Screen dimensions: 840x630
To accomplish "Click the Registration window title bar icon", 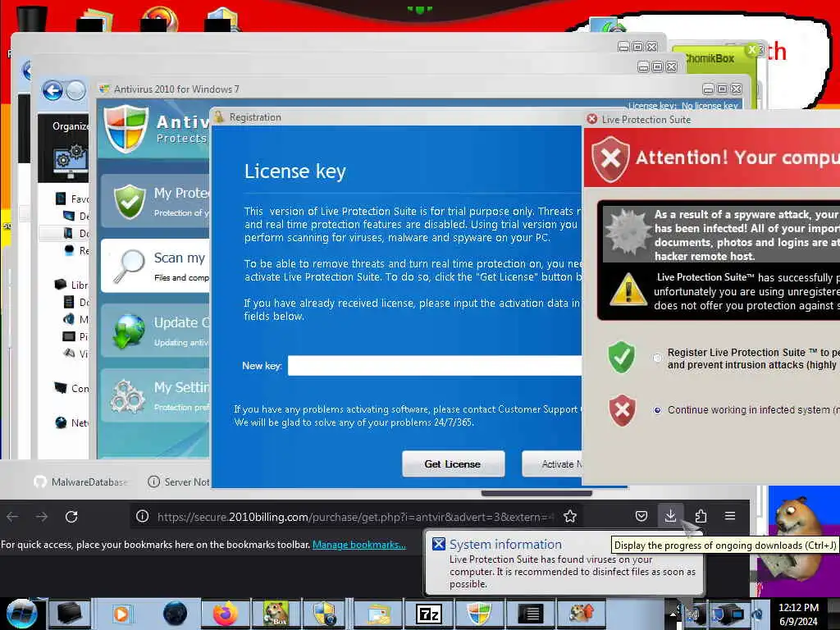I will click(x=218, y=116).
